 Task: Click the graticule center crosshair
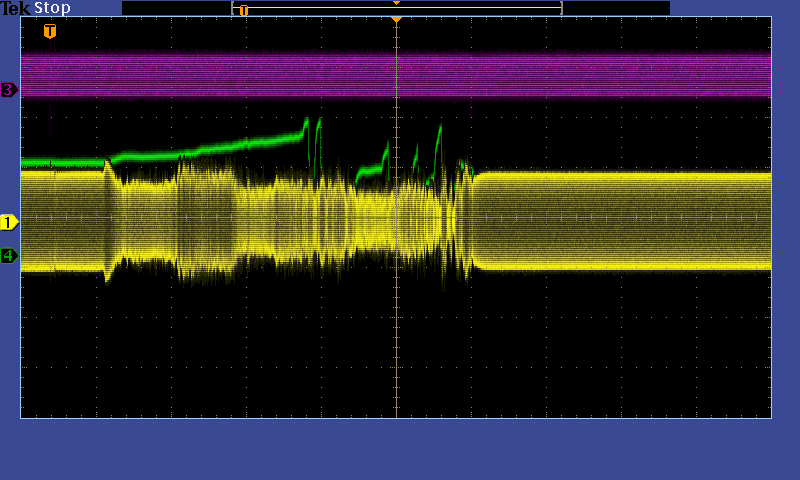396,217
